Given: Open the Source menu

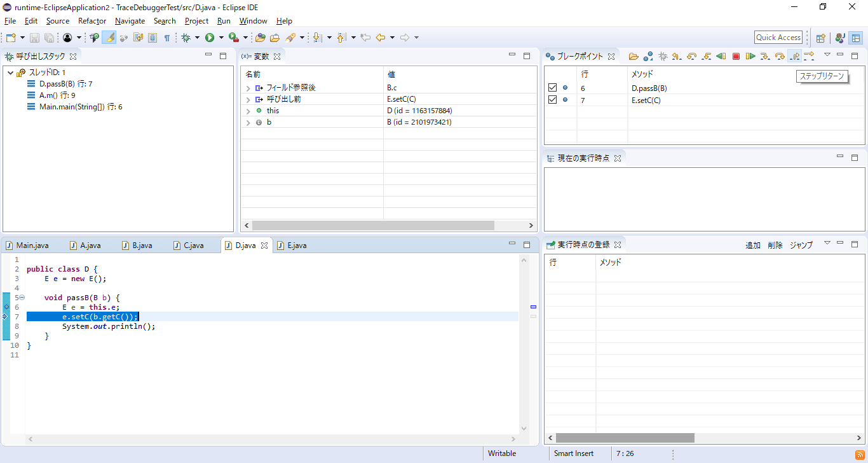Looking at the screenshot, I should pyautogui.click(x=58, y=21).
